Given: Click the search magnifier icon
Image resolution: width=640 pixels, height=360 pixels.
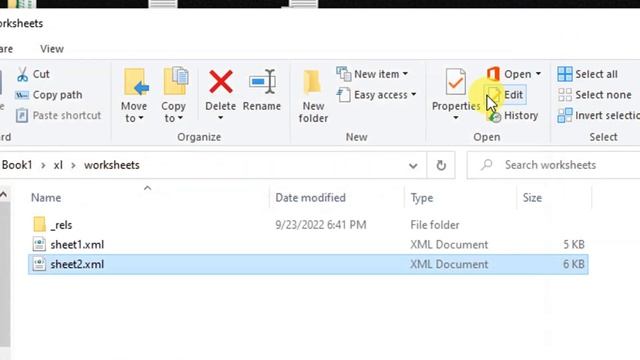Looking at the screenshot, I should [487, 164].
